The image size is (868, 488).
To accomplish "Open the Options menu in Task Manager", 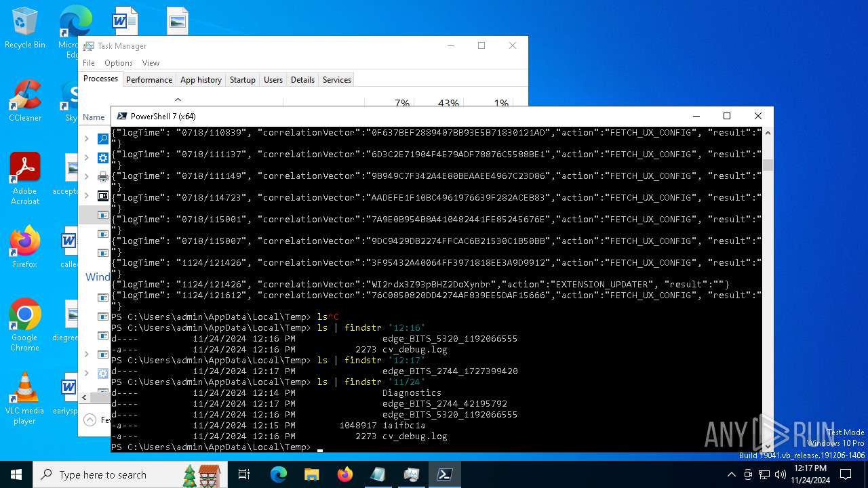I will [119, 63].
